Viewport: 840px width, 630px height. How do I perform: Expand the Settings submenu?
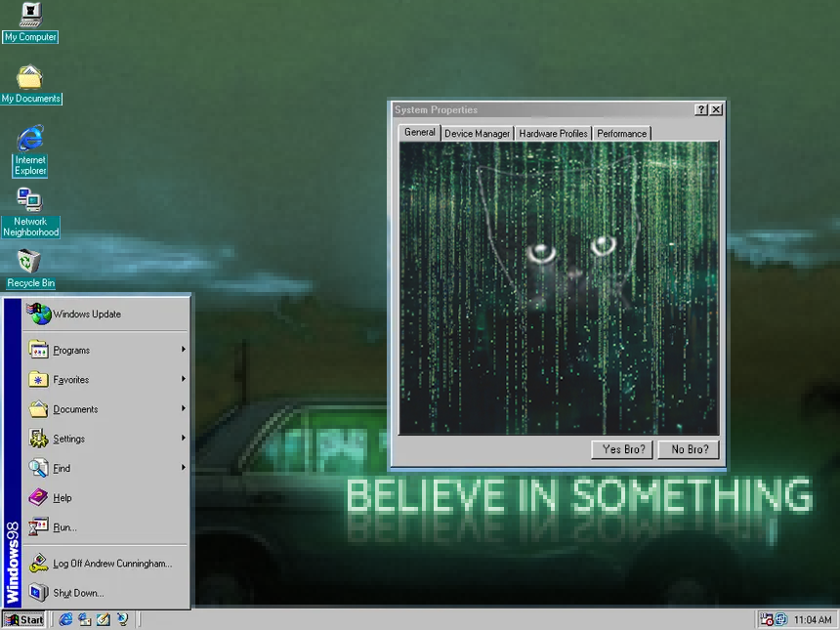[x=105, y=439]
